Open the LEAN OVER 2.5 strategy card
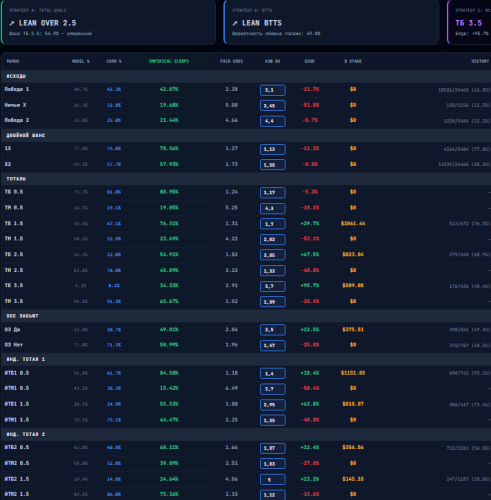 pos(108,22)
